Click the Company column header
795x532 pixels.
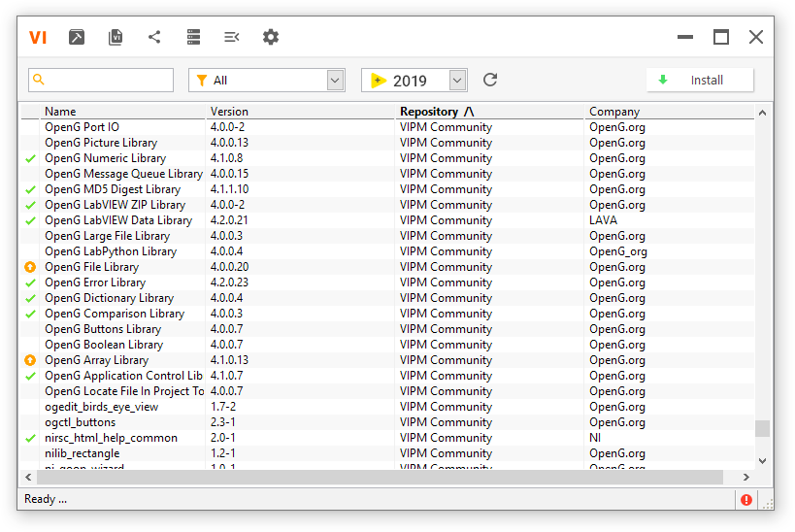point(614,112)
